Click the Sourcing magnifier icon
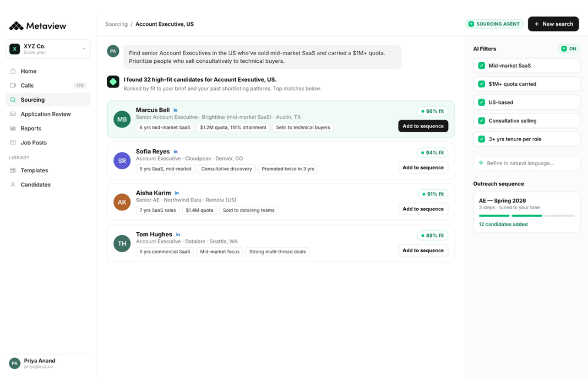 pyautogui.click(x=13, y=100)
